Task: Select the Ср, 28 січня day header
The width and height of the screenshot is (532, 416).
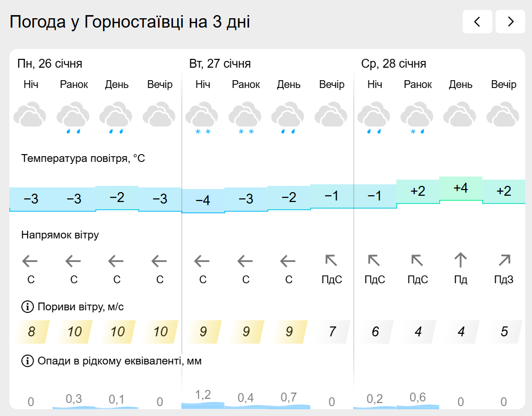Action: pos(393,64)
